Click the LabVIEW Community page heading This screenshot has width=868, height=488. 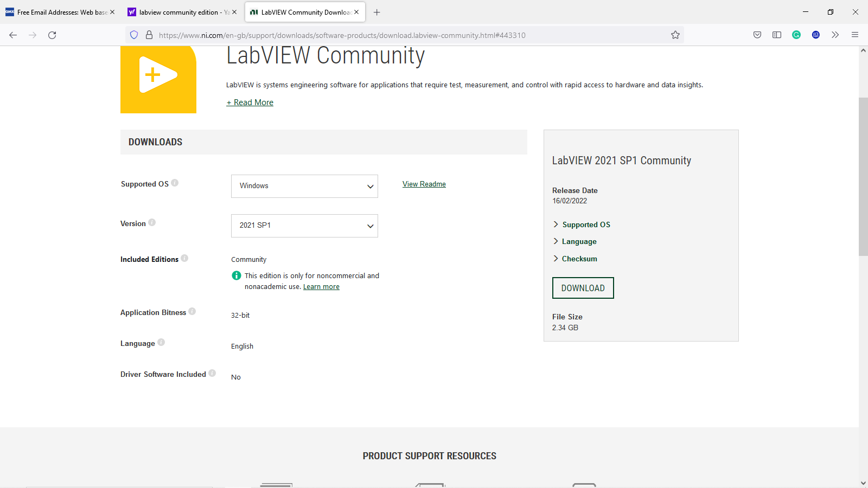(325, 56)
